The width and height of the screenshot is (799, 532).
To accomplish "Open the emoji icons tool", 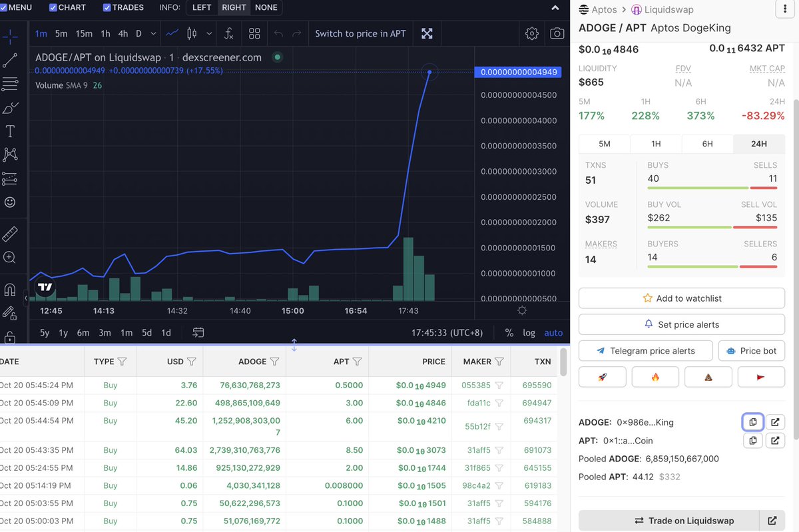I will pos(10,202).
